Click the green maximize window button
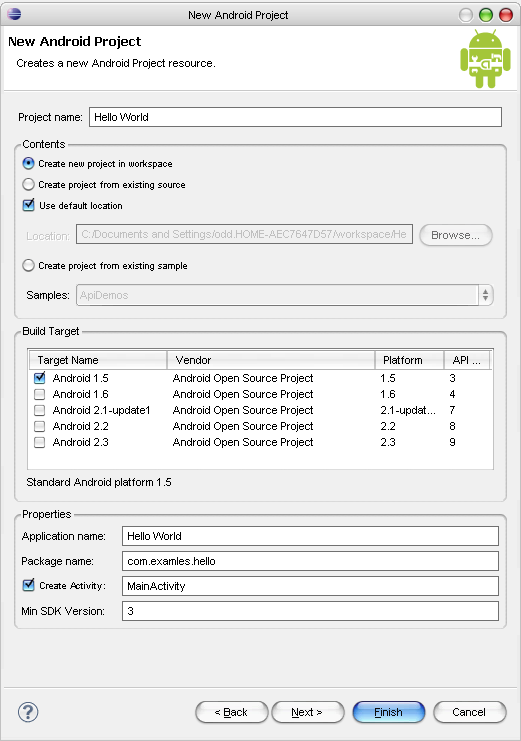The image size is (521, 741). tap(486, 15)
